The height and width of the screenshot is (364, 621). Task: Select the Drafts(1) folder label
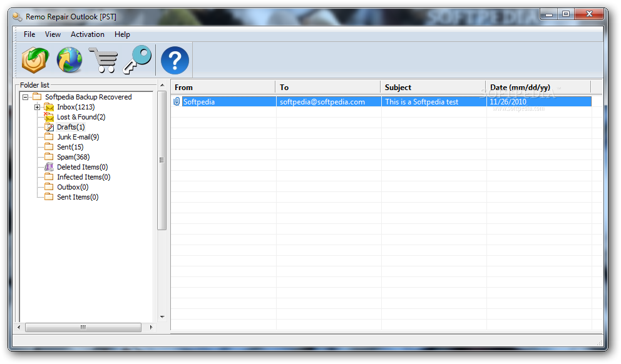pyautogui.click(x=71, y=127)
